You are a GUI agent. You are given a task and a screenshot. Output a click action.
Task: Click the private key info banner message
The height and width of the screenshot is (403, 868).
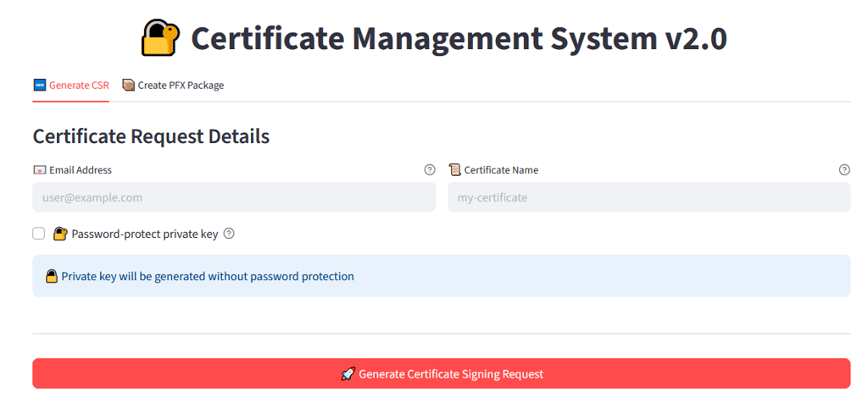441,276
